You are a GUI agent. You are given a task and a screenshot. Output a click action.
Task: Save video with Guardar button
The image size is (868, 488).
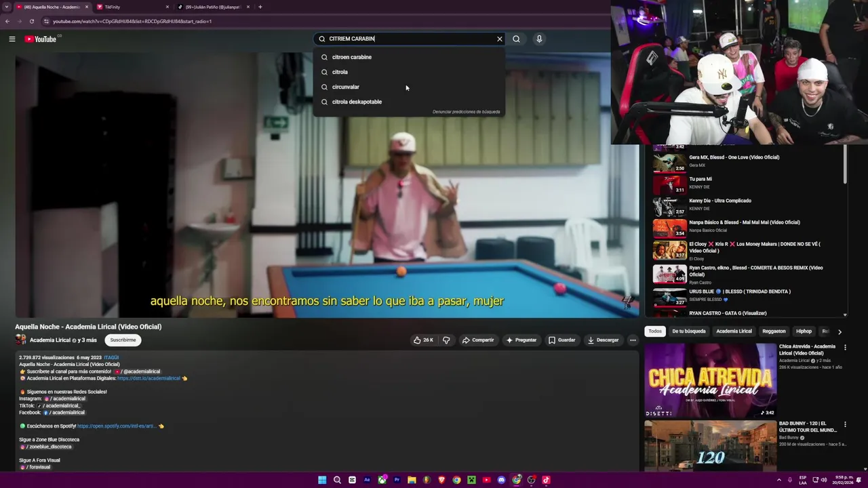pyautogui.click(x=562, y=340)
